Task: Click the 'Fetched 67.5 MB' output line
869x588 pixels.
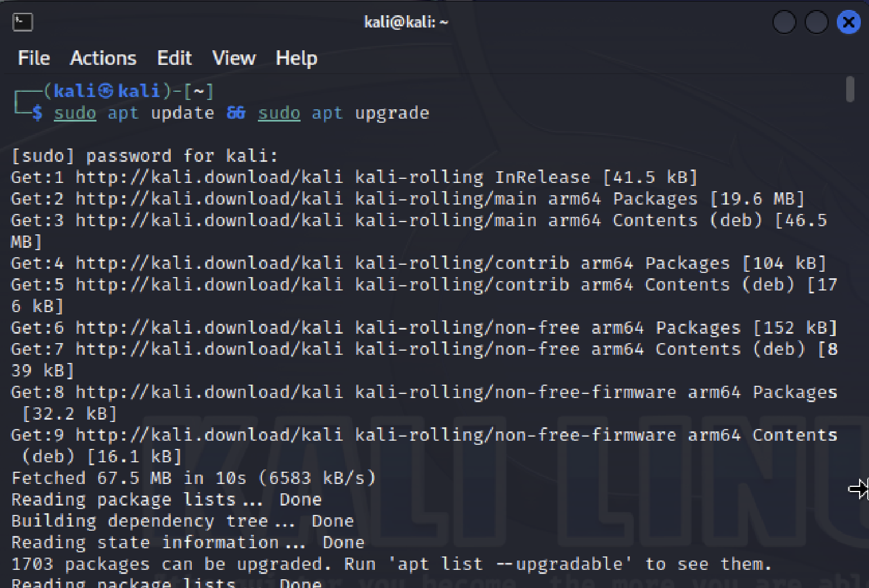Action: [194, 478]
